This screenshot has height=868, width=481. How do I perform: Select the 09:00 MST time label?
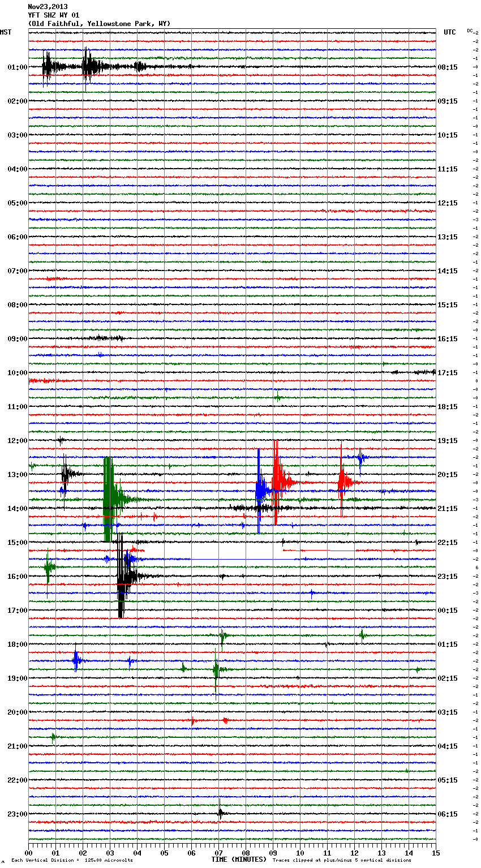[x=18, y=338]
